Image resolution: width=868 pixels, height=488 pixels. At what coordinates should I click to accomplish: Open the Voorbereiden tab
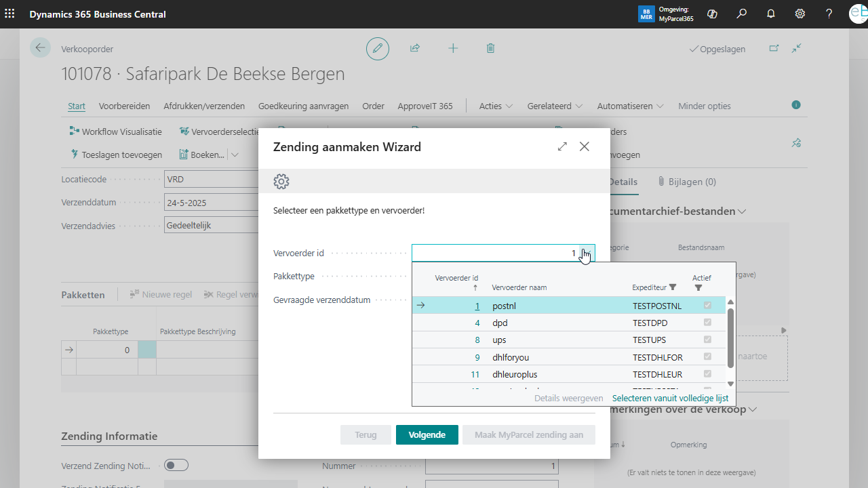(x=124, y=106)
